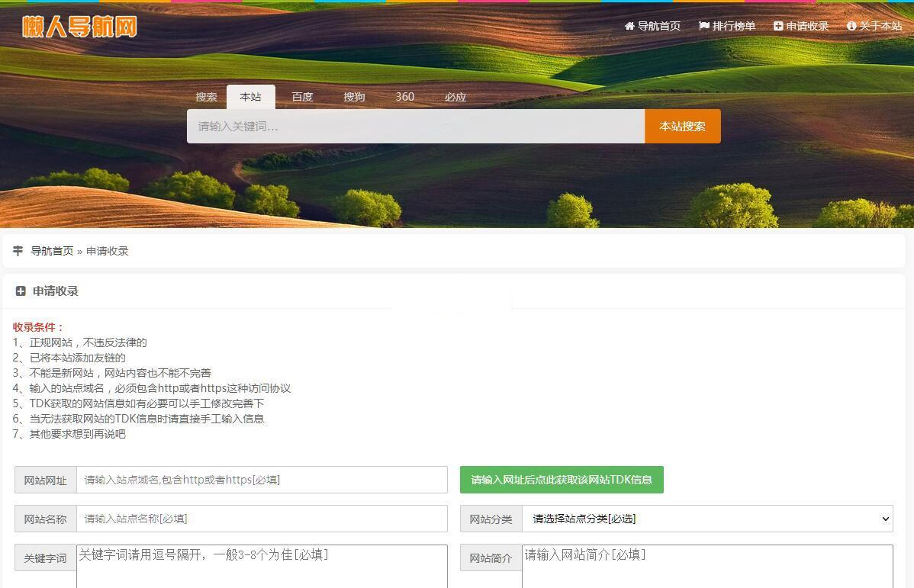Click the 网站分类 field label
Image resolution: width=914 pixels, height=588 pixels.
(491, 519)
